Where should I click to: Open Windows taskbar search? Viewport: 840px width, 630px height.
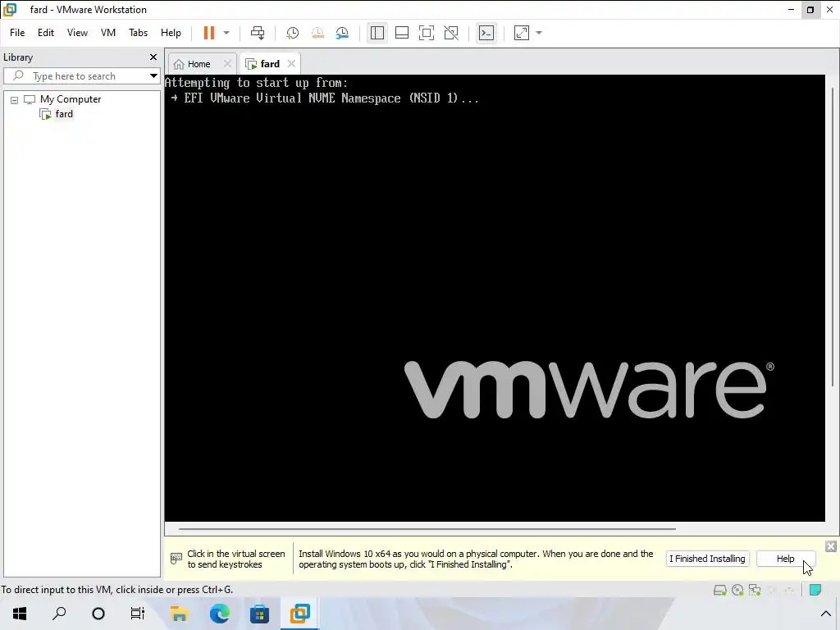click(59, 614)
